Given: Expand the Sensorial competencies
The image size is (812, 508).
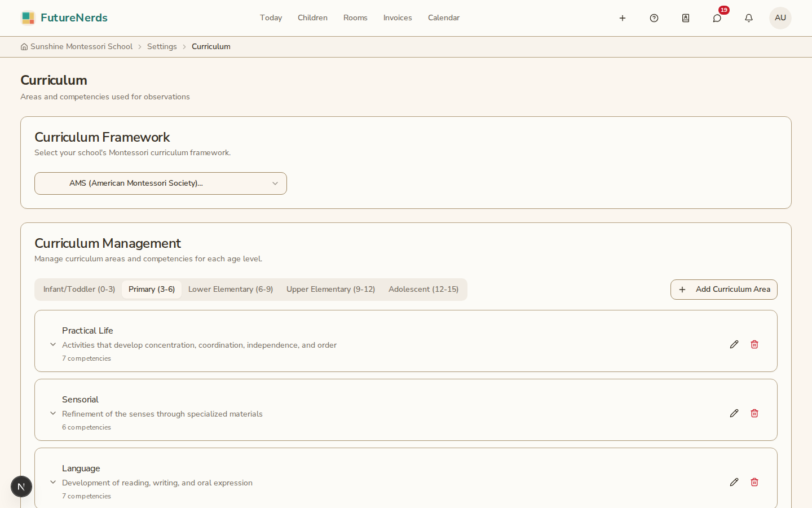Looking at the screenshot, I should (x=53, y=413).
